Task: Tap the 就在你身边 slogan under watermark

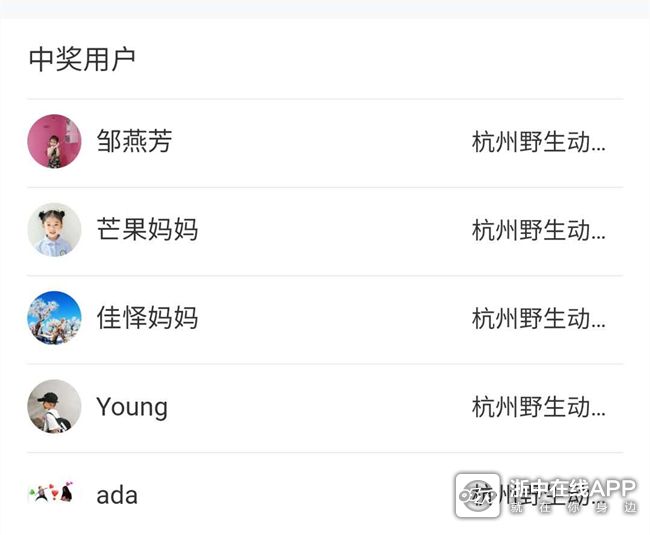Action: (x=573, y=508)
